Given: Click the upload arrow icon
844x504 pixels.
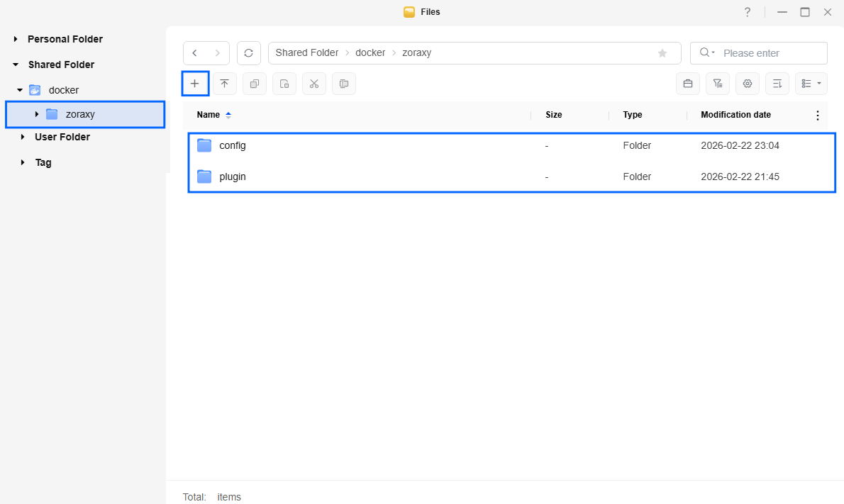Looking at the screenshot, I should 225,84.
